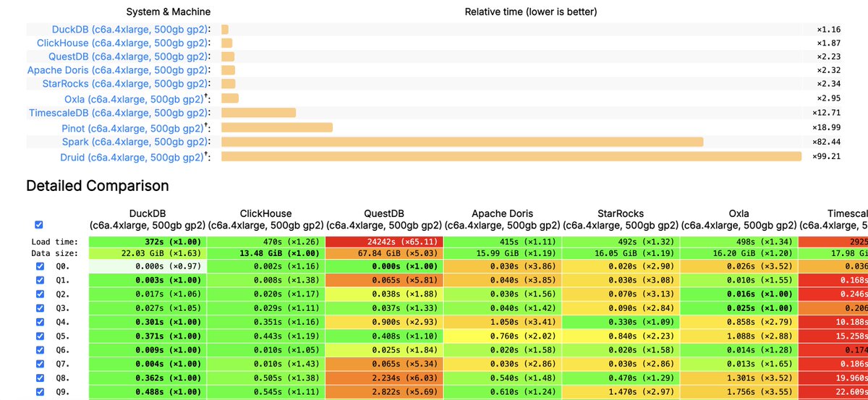Click the Druid relative time bar
Viewport: 868px width, 400px height.
point(511,156)
